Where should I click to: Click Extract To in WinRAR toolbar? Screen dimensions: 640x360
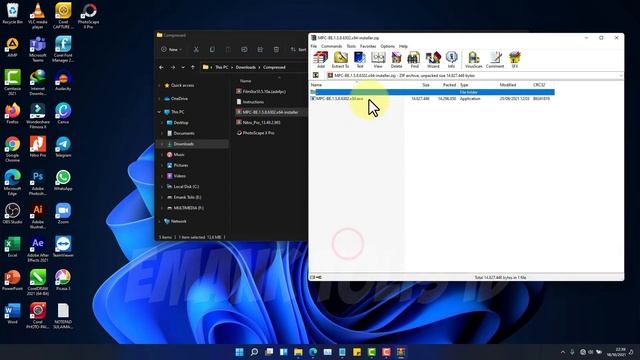pos(340,60)
